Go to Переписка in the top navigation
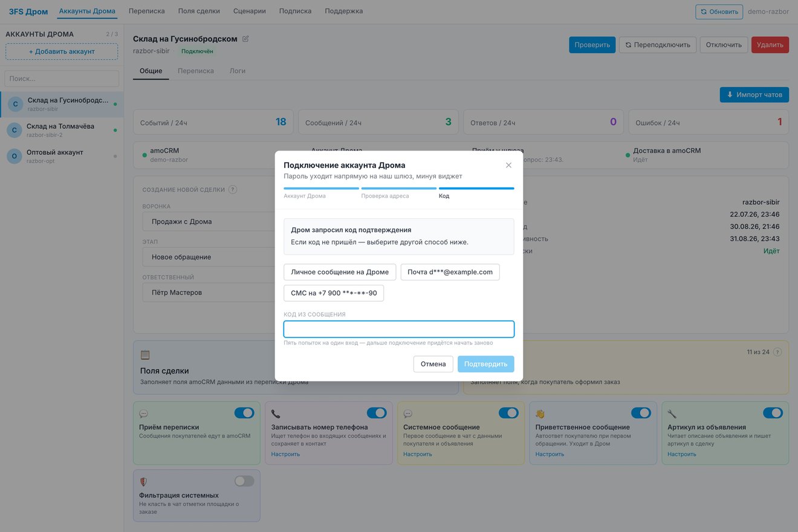The height and width of the screenshot is (532, 798). tap(147, 11)
